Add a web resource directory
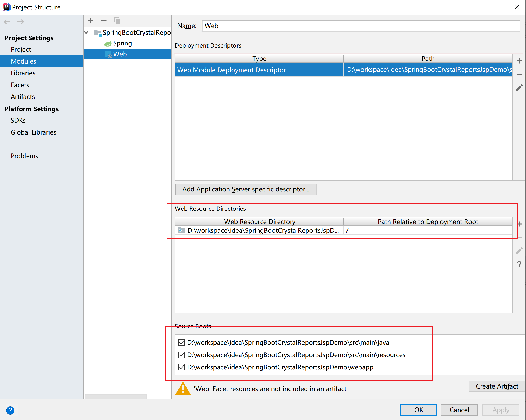 click(519, 224)
